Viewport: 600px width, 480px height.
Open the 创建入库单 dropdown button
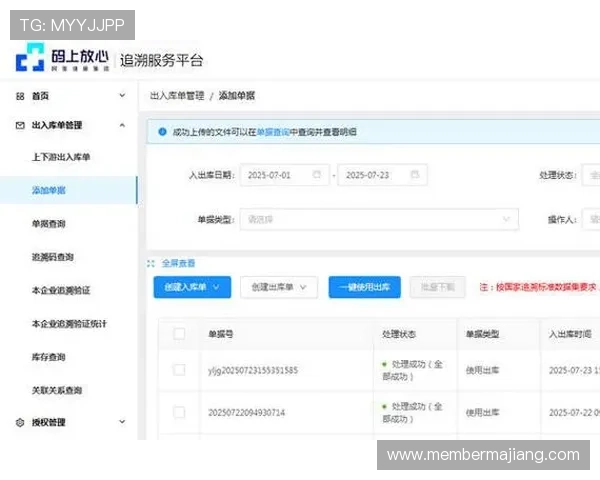[x=192, y=287]
